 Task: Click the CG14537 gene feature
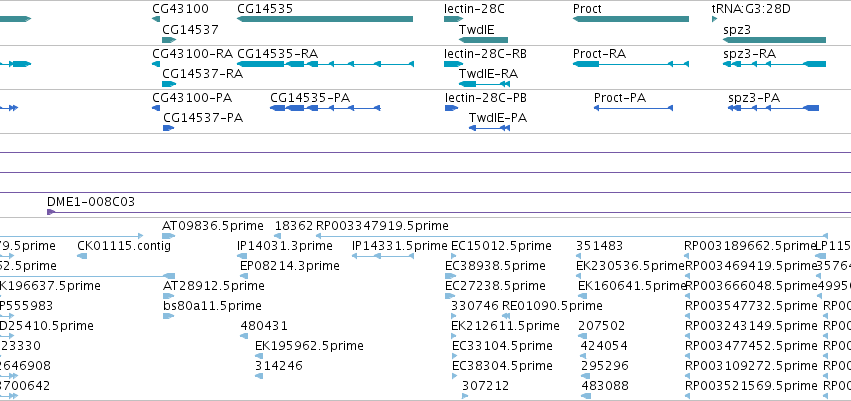[x=169, y=40]
